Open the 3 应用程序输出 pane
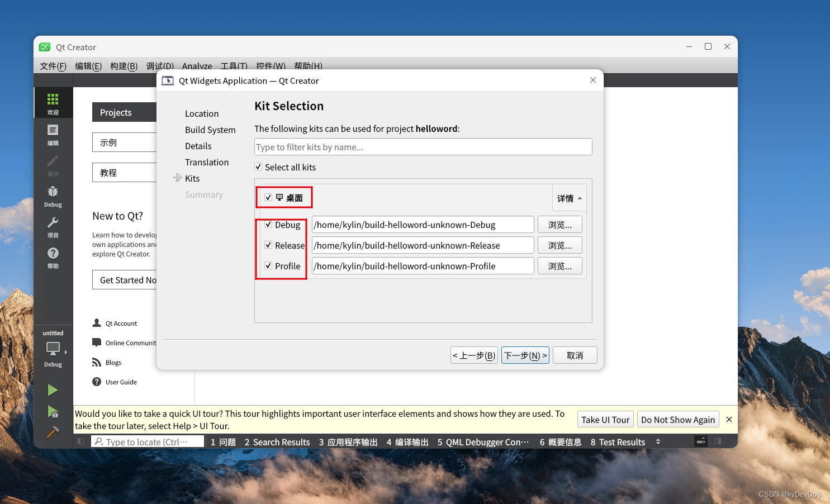Screen dimensions: 830x504 click(348, 441)
